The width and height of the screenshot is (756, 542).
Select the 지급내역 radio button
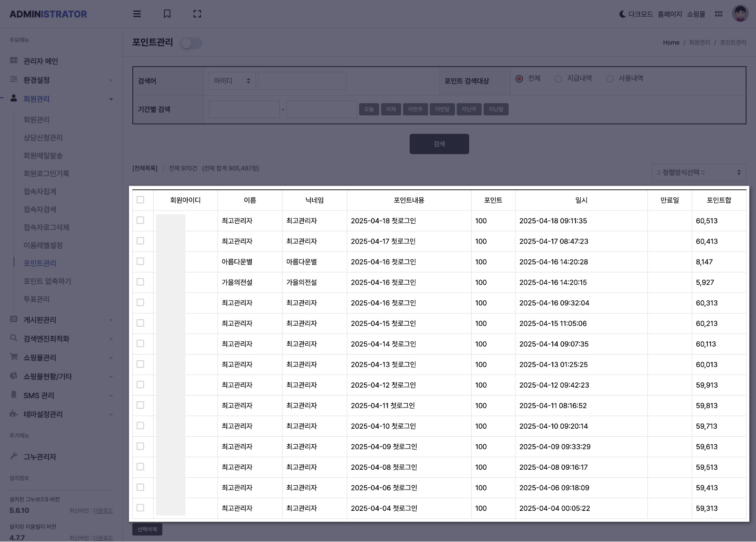click(558, 79)
